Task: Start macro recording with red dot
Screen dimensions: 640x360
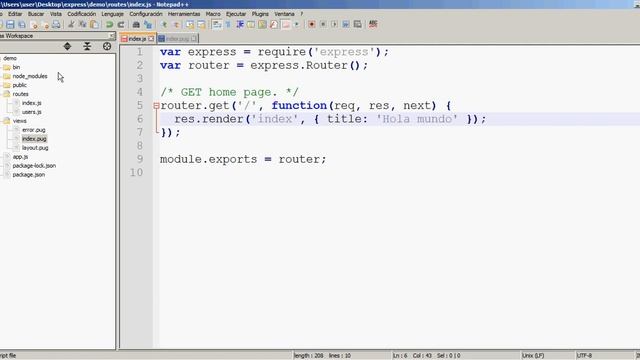Action: [312, 24]
